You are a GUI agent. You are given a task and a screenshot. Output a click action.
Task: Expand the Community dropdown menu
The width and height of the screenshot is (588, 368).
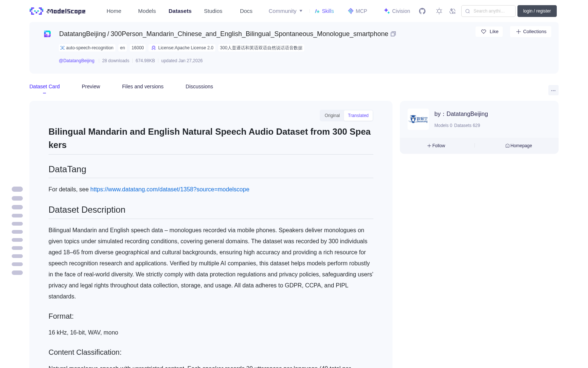pyautogui.click(x=286, y=11)
